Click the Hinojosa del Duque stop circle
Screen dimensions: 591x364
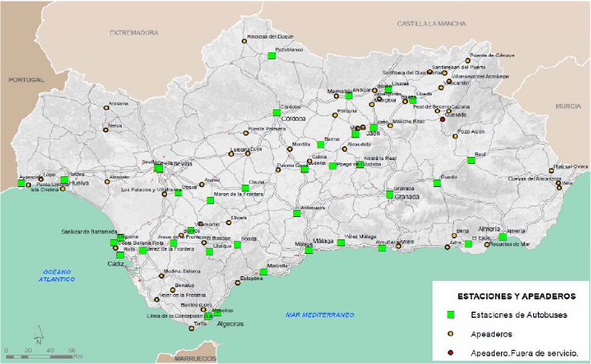[247, 42]
